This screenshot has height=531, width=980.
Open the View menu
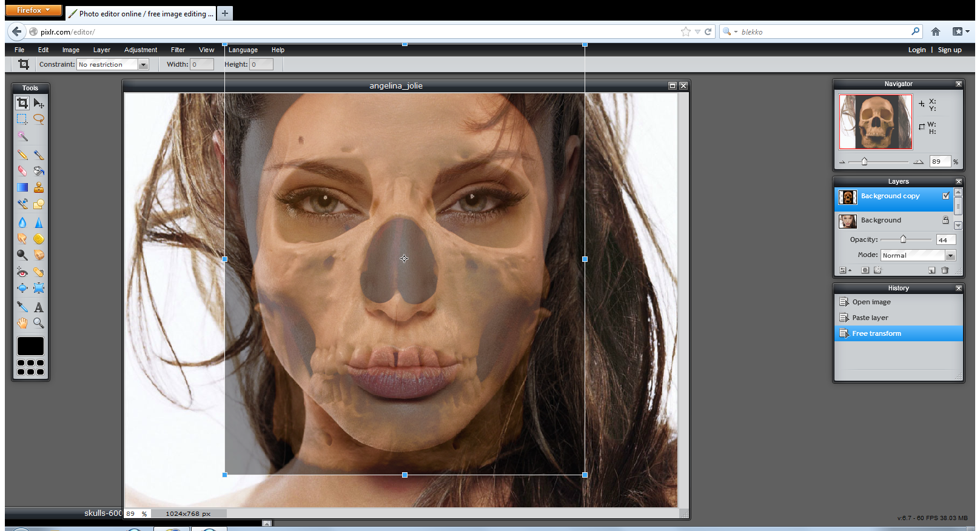click(x=206, y=50)
